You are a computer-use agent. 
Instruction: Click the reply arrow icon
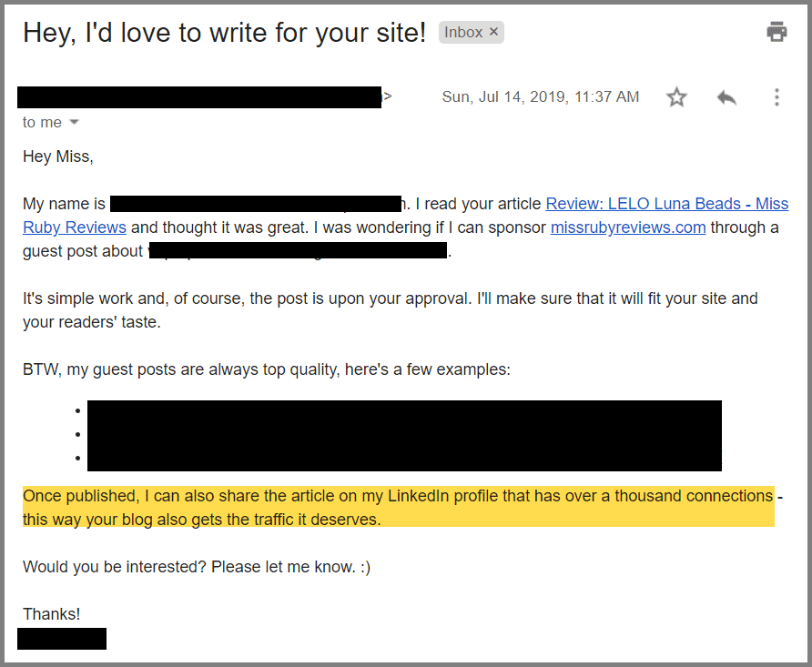tap(726, 97)
